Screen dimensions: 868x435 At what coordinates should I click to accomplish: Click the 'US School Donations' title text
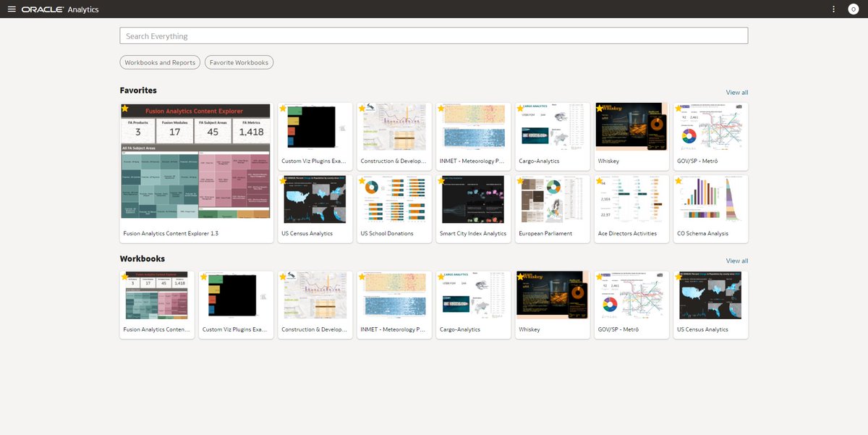[x=387, y=234]
